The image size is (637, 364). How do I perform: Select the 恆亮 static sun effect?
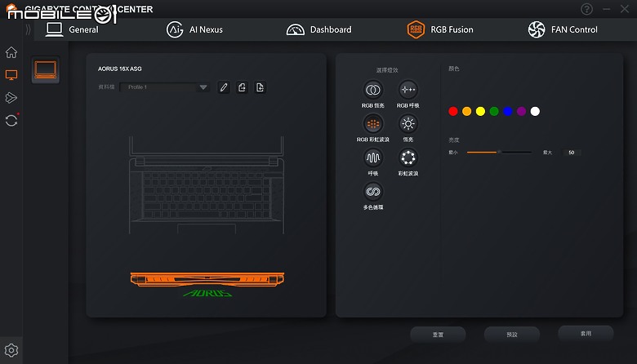(408, 124)
